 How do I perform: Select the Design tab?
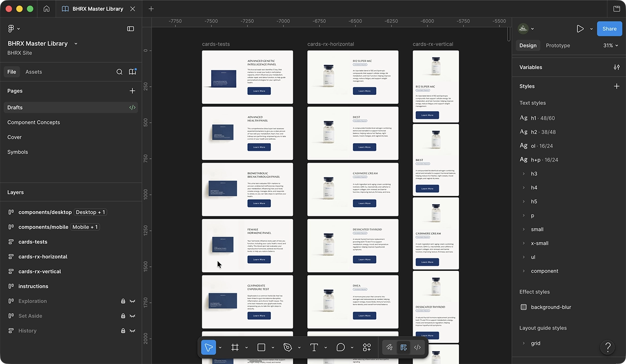pos(528,45)
